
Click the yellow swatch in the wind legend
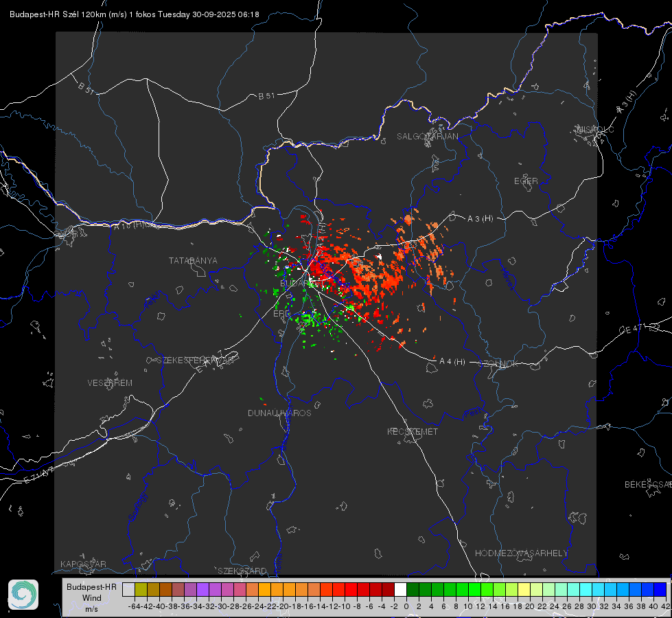pos(524,589)
